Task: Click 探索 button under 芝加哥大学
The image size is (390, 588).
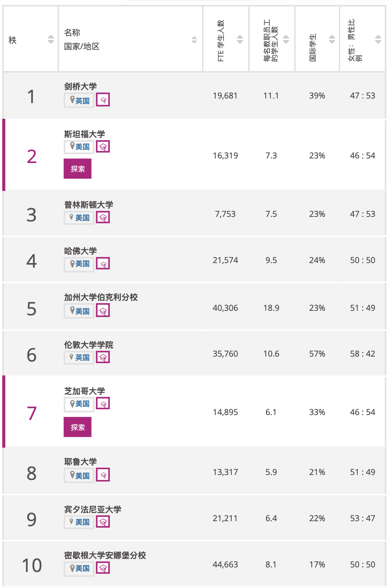Action: (77, 427)
